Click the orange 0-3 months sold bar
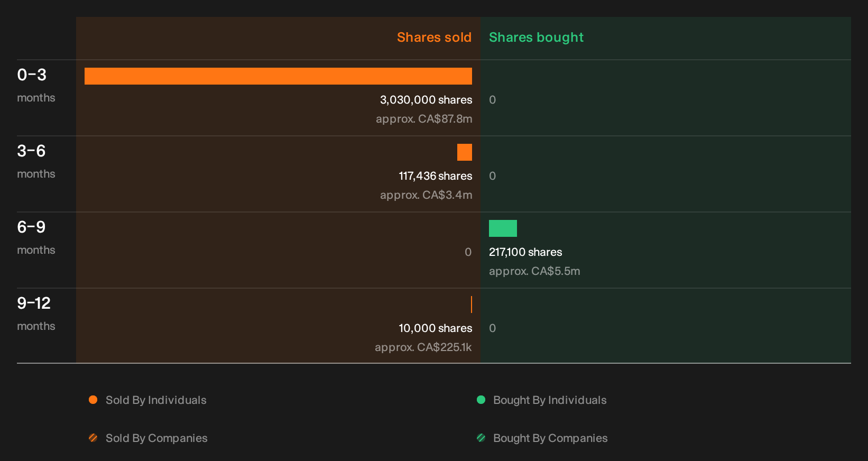The image size is (868, 461). tap(278, 76)
